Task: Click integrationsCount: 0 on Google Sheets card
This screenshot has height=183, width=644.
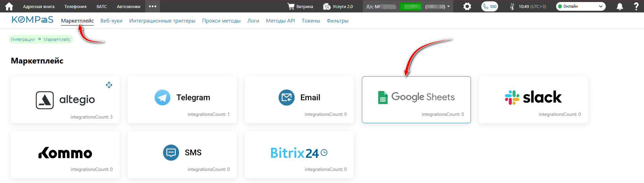Action: 443,114
